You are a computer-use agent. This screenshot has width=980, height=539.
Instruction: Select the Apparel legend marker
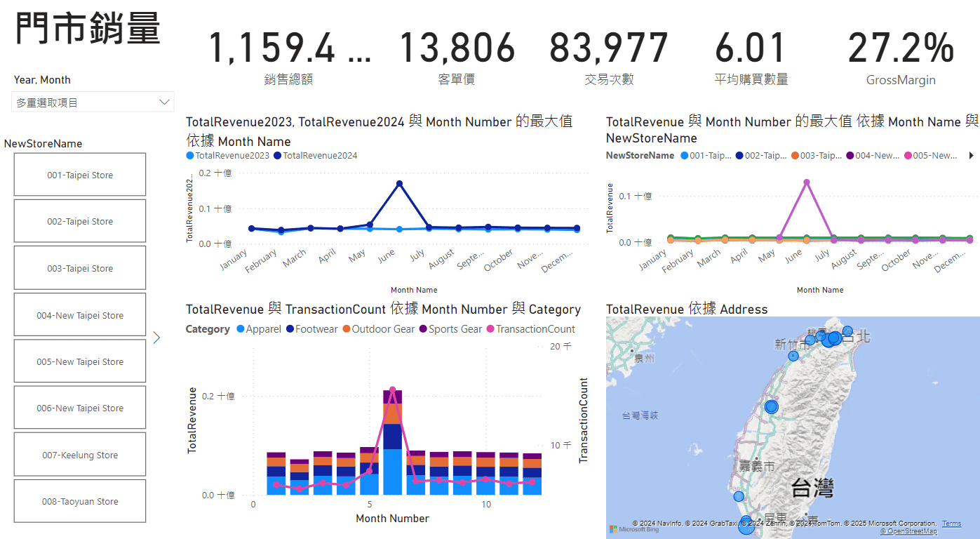(241, 329)
